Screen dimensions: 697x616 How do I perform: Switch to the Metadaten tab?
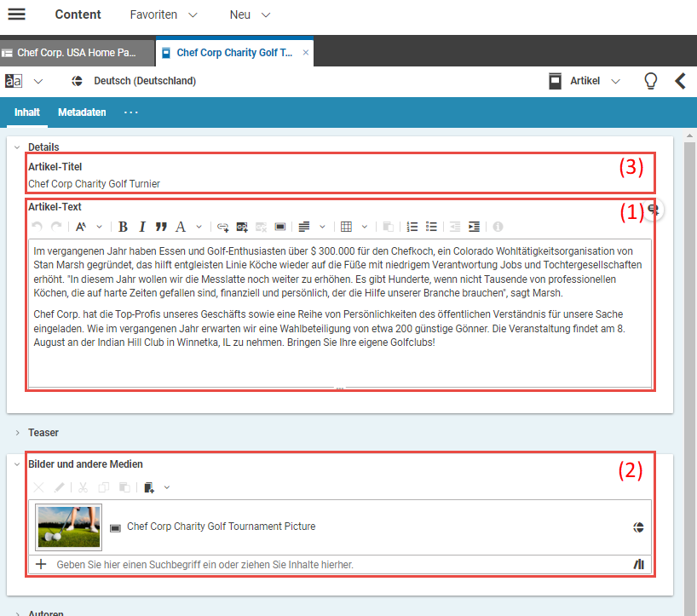(82, 112)
